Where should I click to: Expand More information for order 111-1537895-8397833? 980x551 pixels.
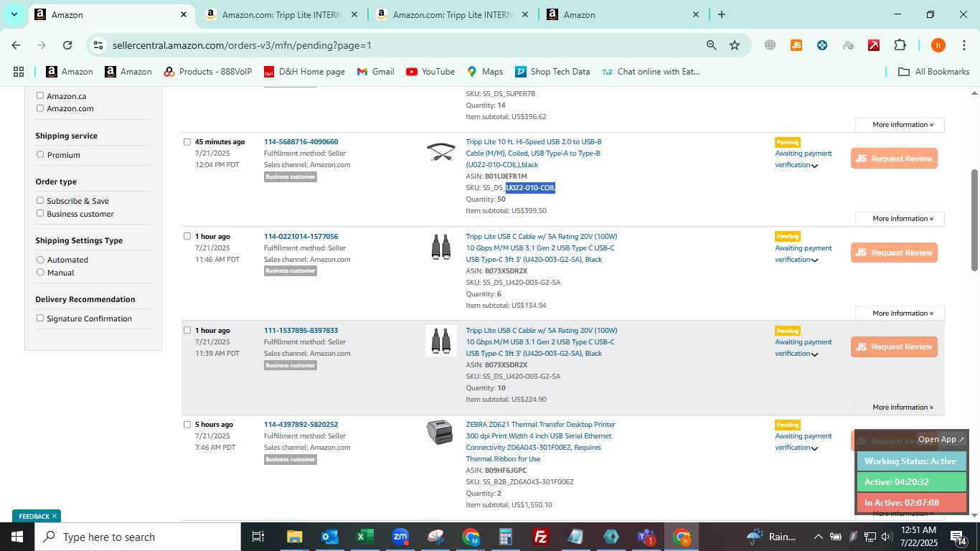[900, 408]
